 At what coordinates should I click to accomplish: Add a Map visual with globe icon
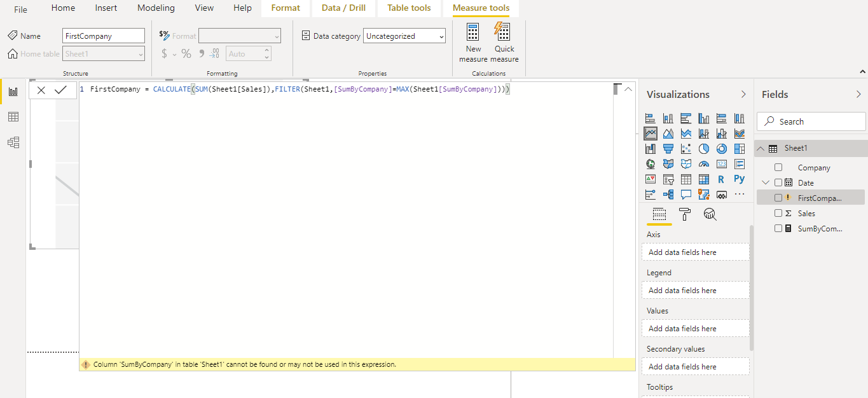pyautogui.click(x=651, y=164)
